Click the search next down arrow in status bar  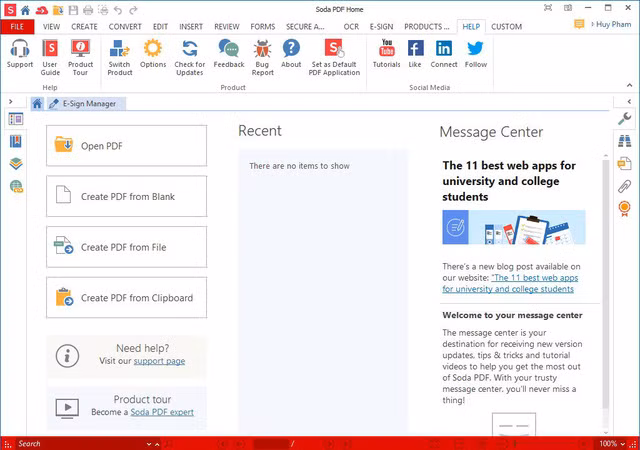pyautogui.click(x=149, y=444)
